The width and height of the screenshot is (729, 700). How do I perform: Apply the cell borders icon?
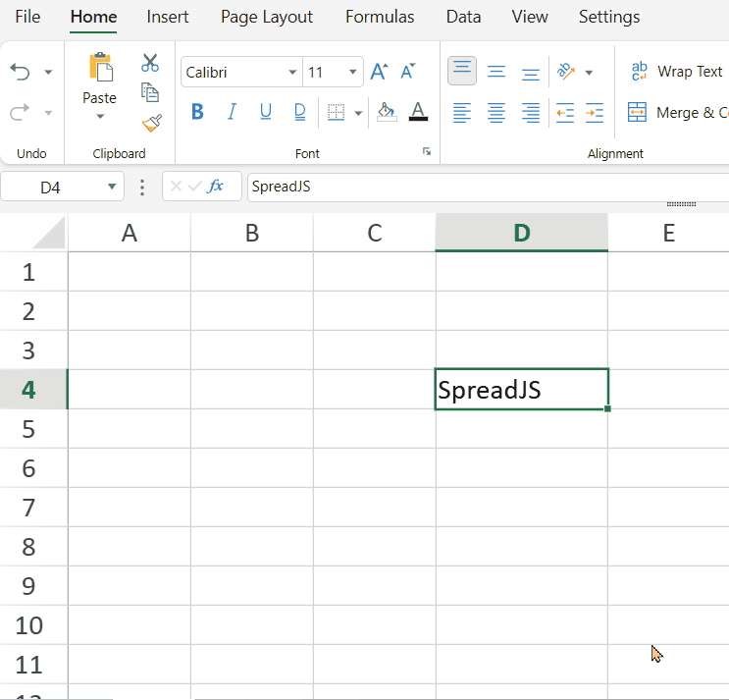336,112
